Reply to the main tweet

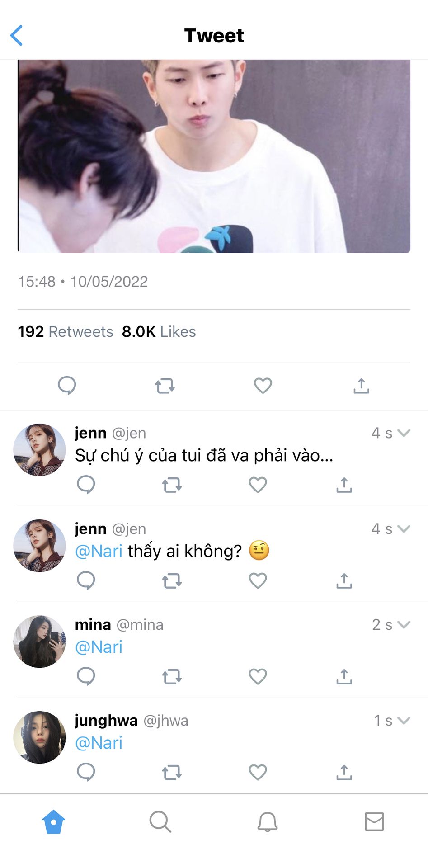click(x=67, y=386)
